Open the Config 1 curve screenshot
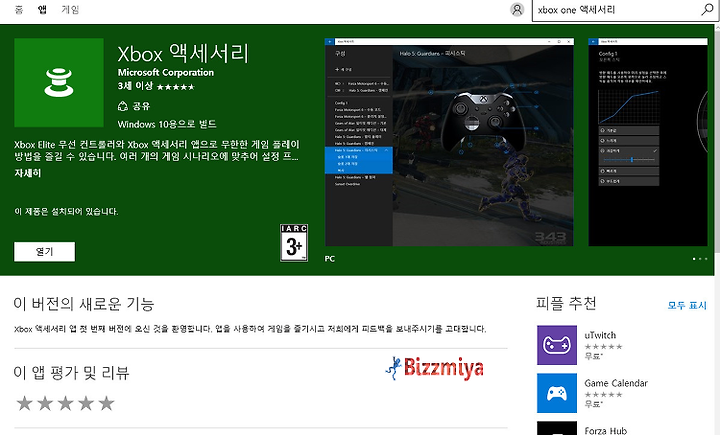The image size is (720, 435). point(648,142)
